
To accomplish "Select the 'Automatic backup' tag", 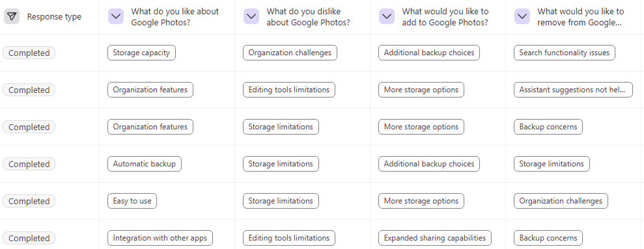I will (144, 164).
